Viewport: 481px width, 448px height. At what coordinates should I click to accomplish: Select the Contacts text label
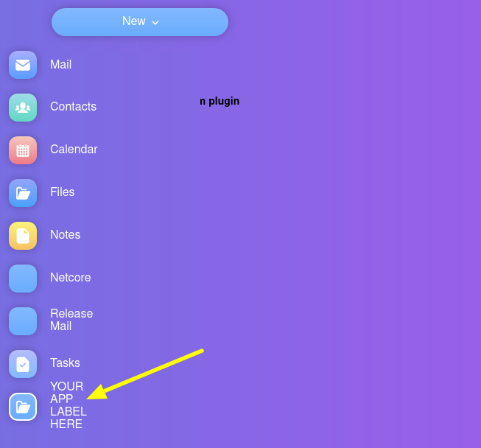tap(74, 107)
